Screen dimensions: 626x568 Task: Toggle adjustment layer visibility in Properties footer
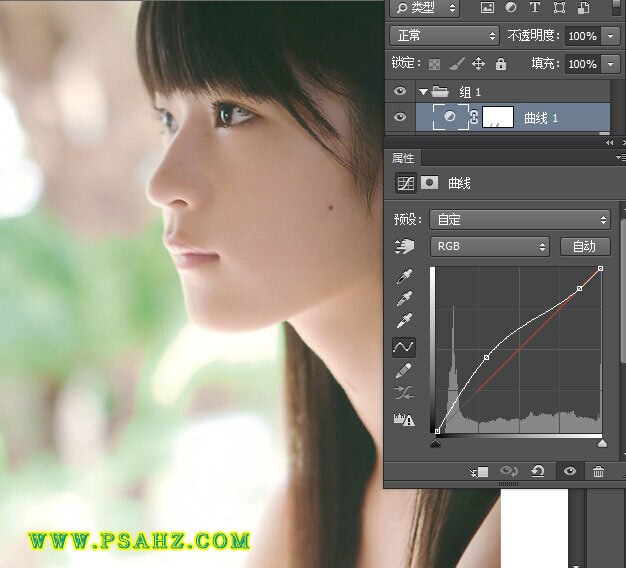click(x=569, y=472)
